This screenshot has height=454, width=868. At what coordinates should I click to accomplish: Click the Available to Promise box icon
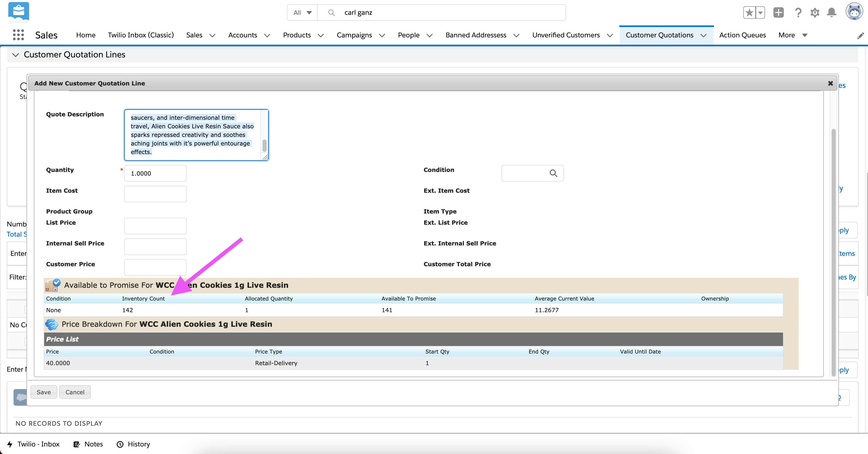coord(52,285)
